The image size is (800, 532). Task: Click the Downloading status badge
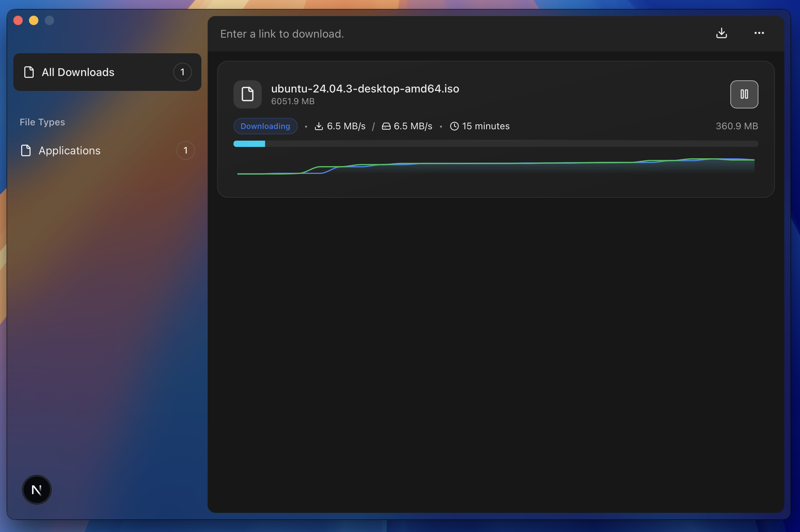pyautogui.click(x=265, y=126)
